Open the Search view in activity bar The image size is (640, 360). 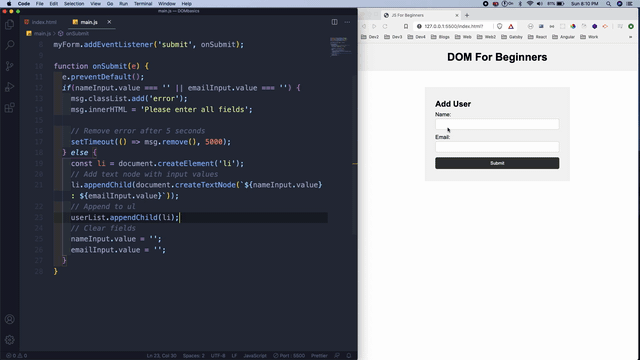[x=9, y=45]
